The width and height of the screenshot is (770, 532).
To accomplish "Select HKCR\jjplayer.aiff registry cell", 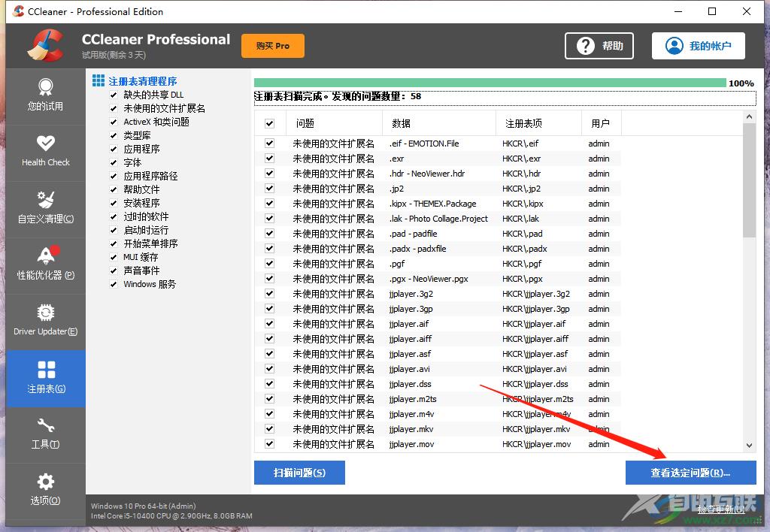I will 535,339.
